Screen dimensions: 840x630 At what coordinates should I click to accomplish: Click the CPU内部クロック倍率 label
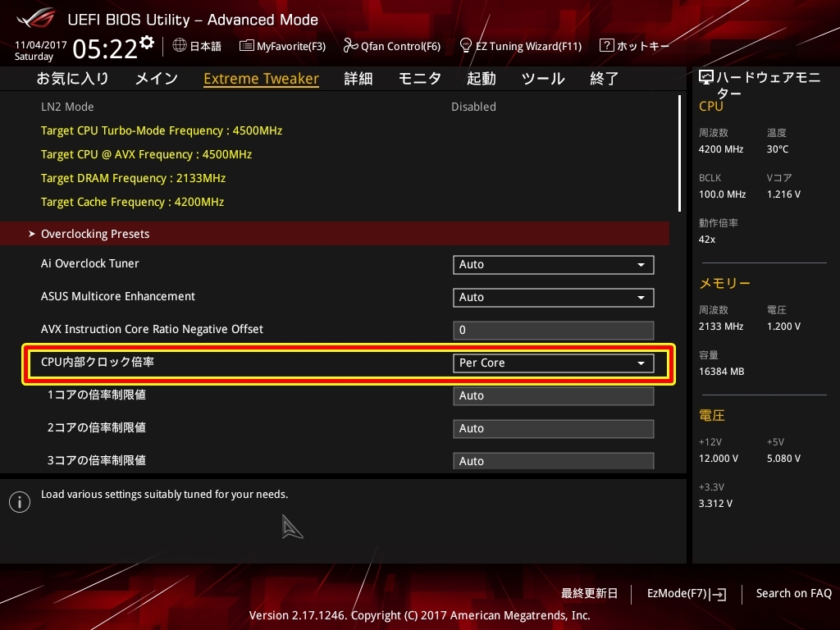pos(98,362)
